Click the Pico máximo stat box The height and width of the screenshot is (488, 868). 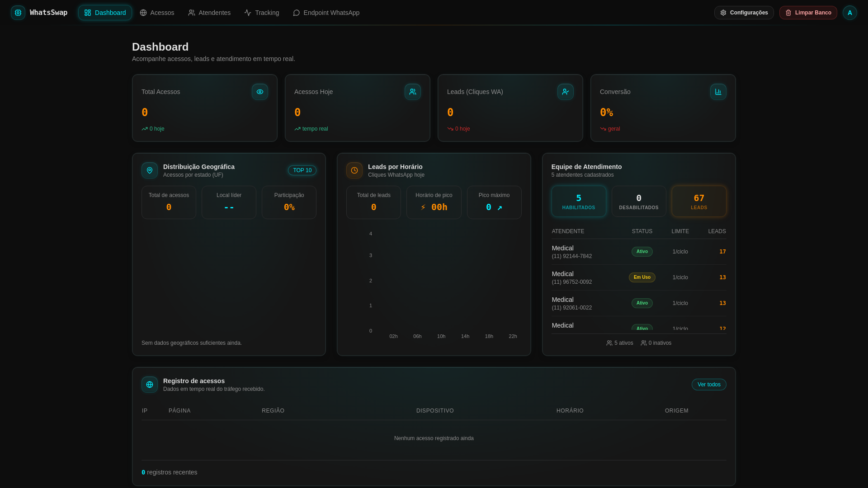click(494, 202)
